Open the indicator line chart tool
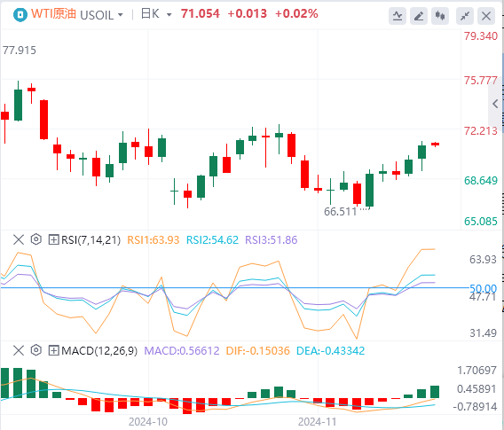 tap(398, 16)
